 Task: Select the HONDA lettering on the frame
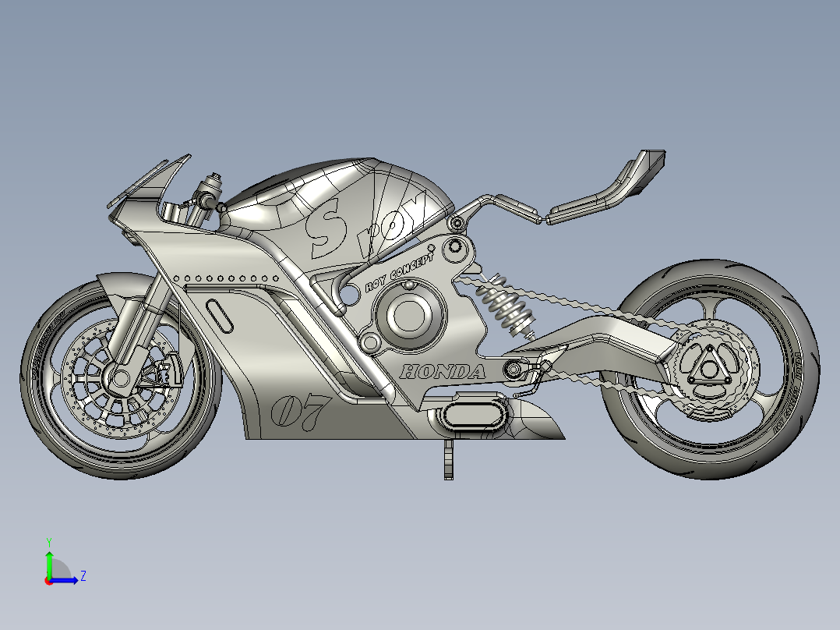pos(443,372)
